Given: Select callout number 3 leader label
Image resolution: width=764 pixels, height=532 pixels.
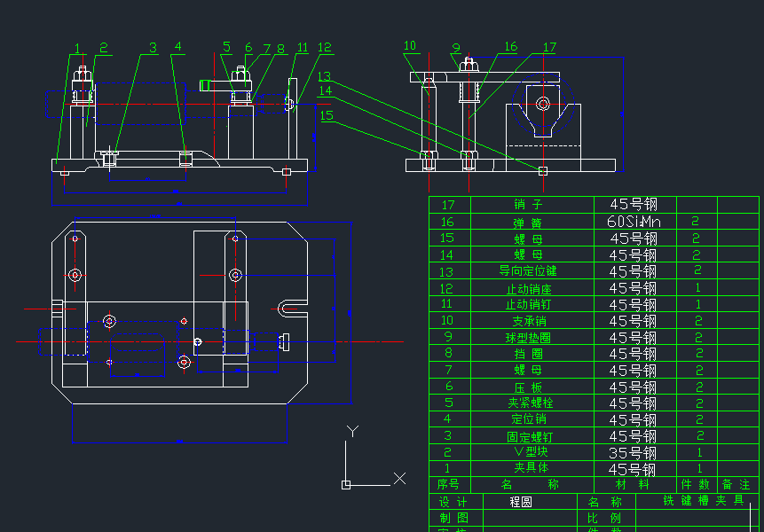Looking at the screenshot, I should tap(153, 48).
